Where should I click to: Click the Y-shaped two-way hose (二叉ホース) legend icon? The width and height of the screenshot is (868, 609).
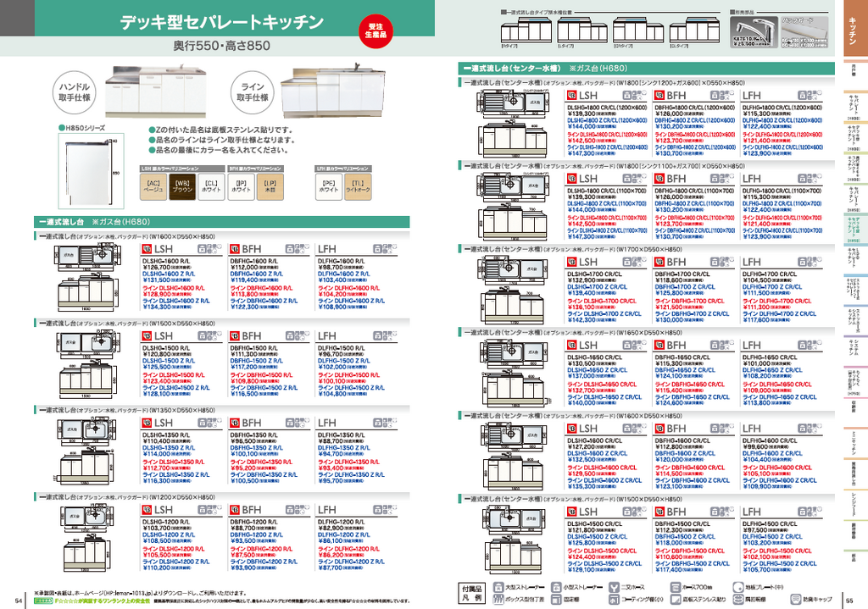pyautogui.click(x=614, y=588)
